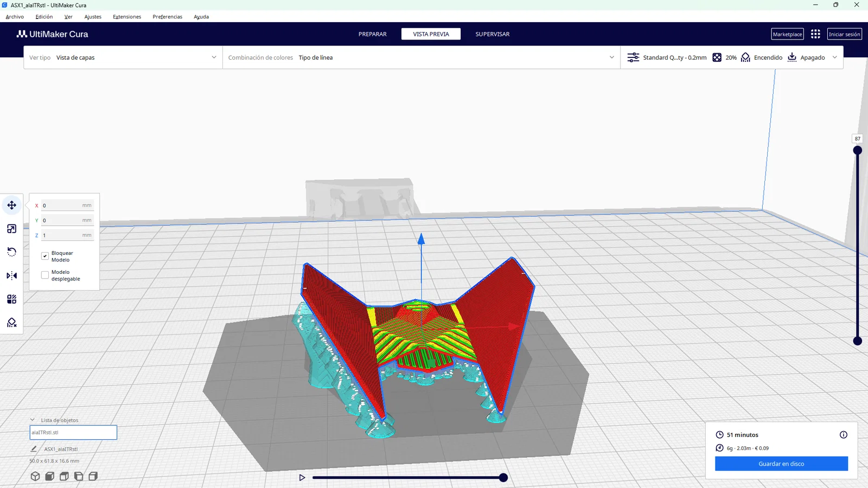
Task: Select the Mirror tool icon
Action: [x=11, y=275]
